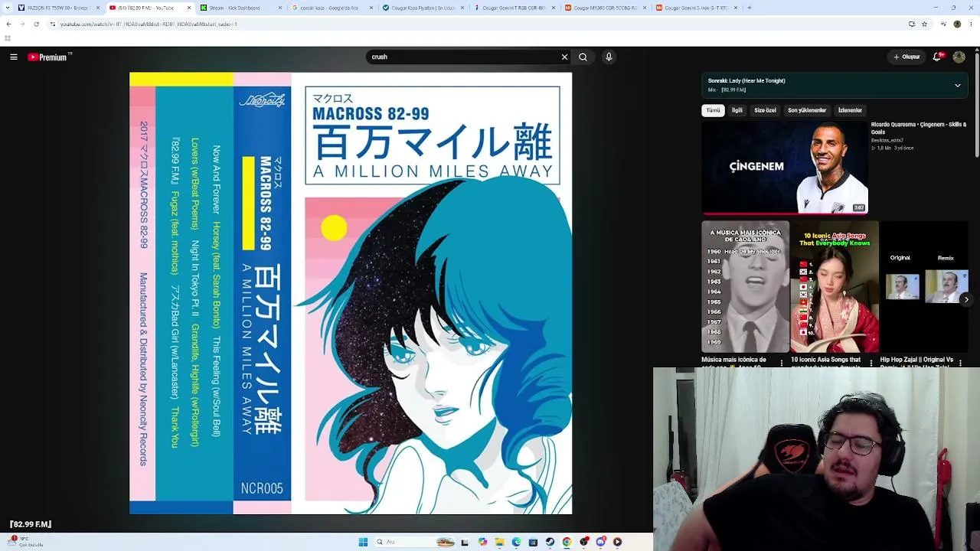Clear the search box with the X

pos(564,57)
